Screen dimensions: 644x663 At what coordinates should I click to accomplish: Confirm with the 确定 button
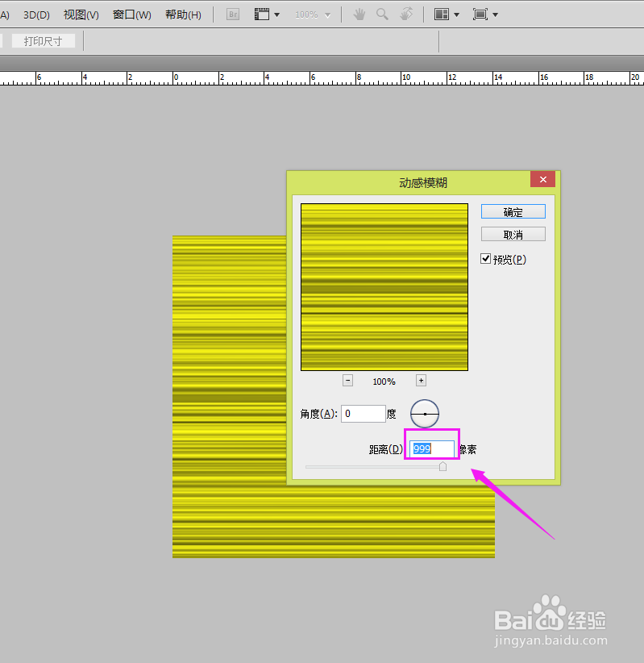[x=513, y=212]
